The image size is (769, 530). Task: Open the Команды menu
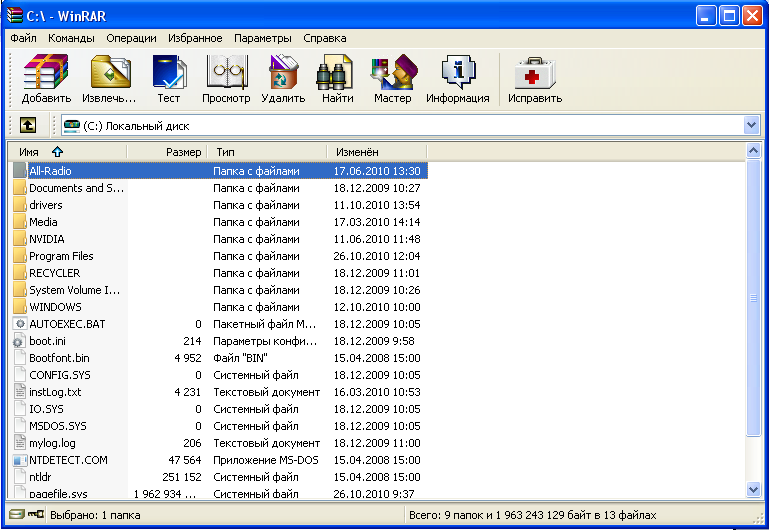[71, 38]
